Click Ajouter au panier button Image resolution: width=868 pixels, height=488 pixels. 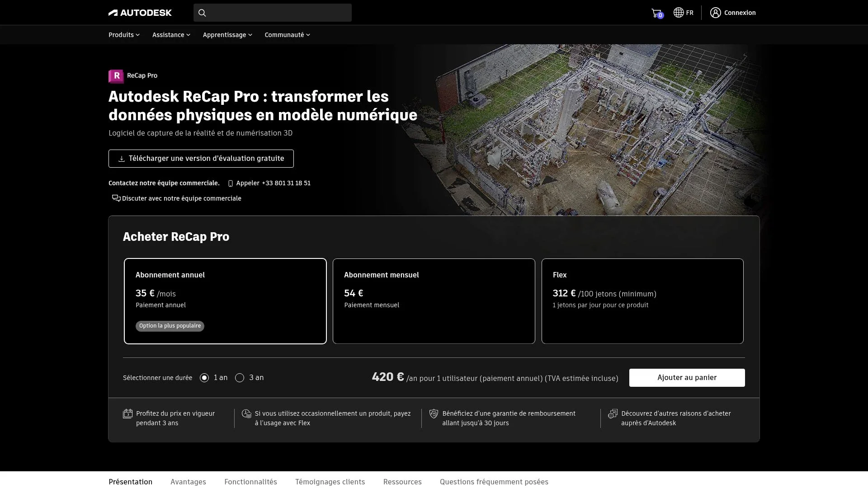click(x=687, y=378)
